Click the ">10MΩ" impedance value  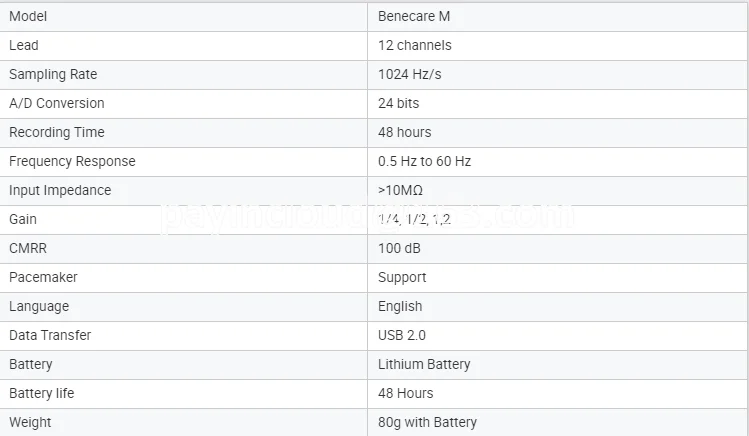(401, 190)
